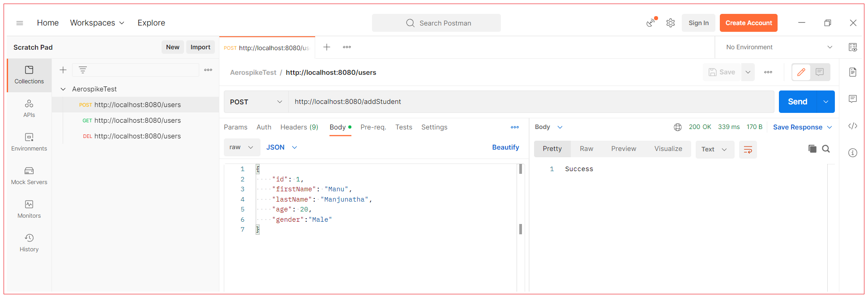The height and width of the screenshot is (297, 868).
Task: Open collections panel more options dots
Action: pos(208,70)
